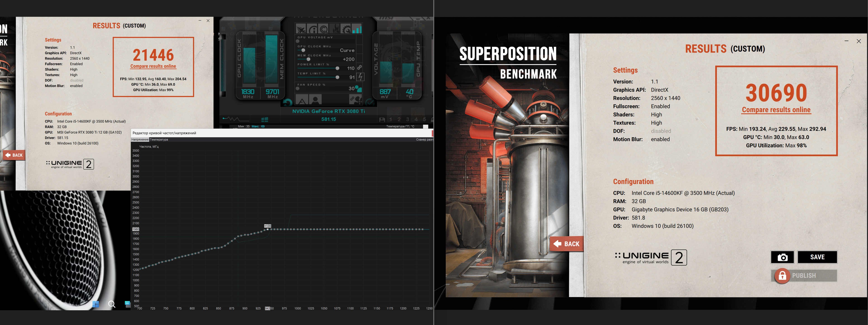Take screenshot with camera icon
Screen dimensions: 868x325
tap(782, 257)
